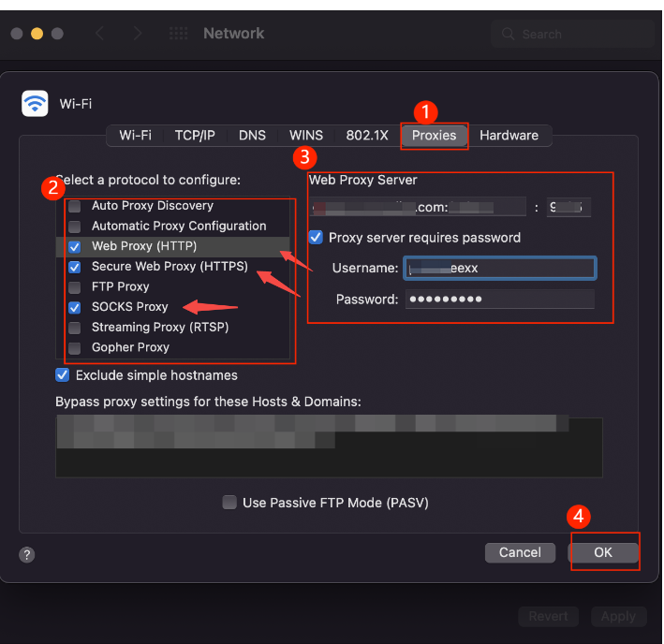Disable Proxy server requires password
664x644 pixels.
pos(317,238)
